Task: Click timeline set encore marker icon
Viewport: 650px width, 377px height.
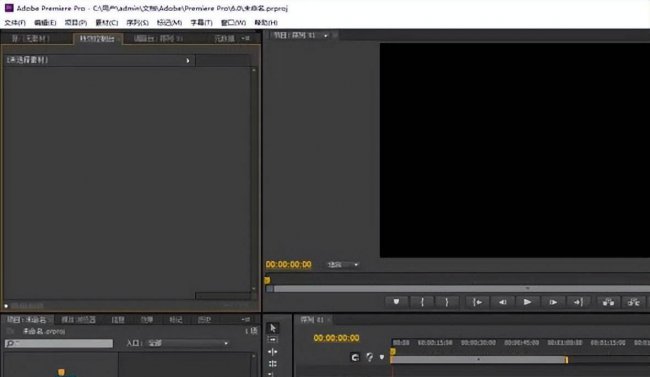Action: coord(369,357)
